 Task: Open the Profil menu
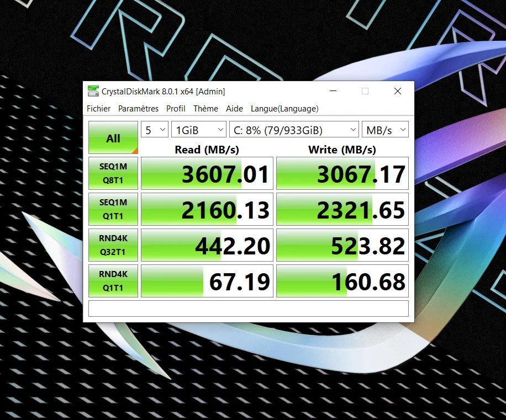tap(176, 109)
